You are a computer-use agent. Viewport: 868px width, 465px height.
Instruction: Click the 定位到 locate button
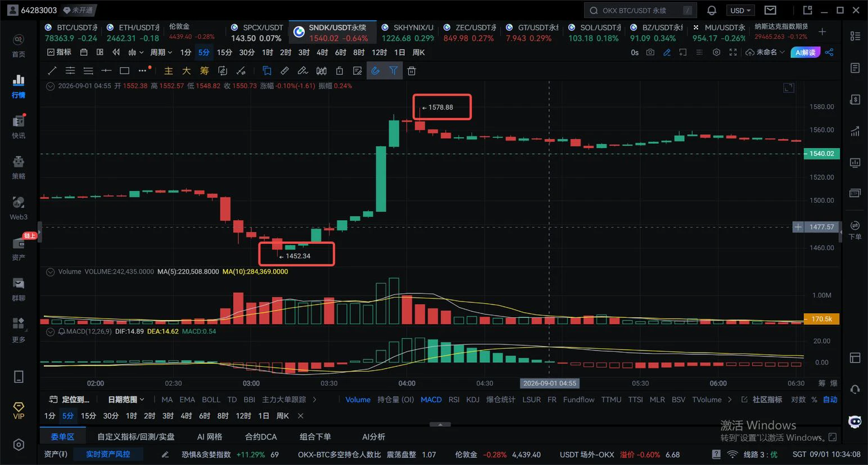(69, 400)
